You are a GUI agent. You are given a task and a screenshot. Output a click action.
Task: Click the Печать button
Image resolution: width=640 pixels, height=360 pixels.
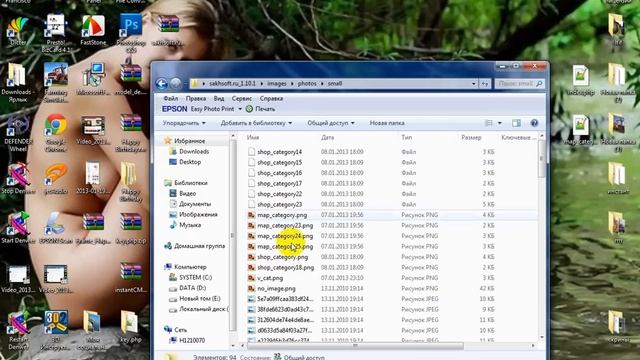[260, 109]
